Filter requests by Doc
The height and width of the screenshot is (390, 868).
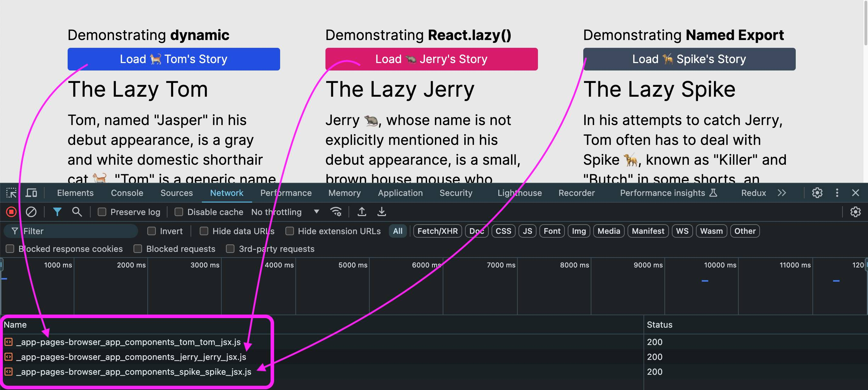click(x=477, y=231)
